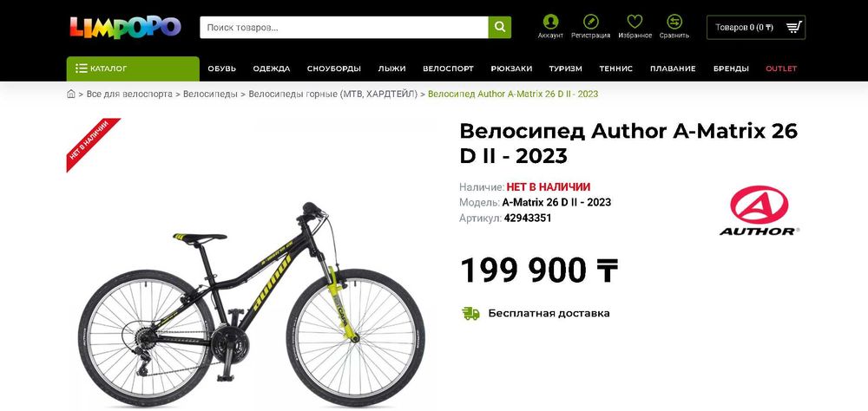Open the БРЕНДЫ menu item
This screenshot has width=868, height=411.
[x=731, y=68]
